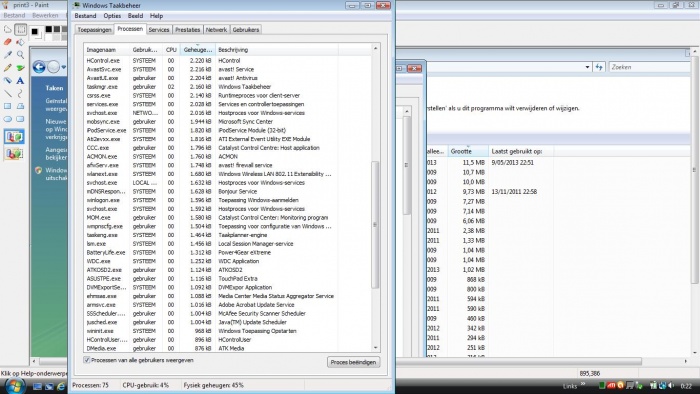Viewport: 700px width, 394px height.
Task: Select the Ellipse shape tool
Action: pyautogui.click(x=8, y=119)
